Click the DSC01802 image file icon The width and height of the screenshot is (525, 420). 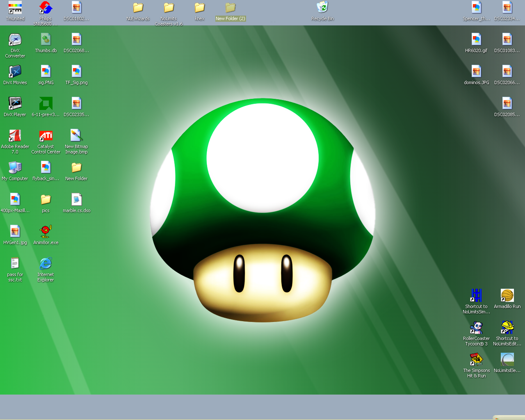pyautogui.click(x=76, y=7)
